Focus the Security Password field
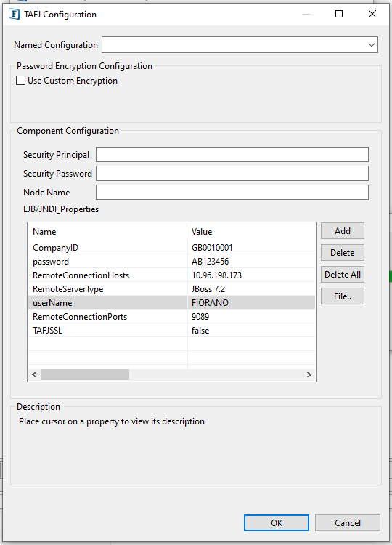This screenshot has width=392, height=545. (232, 173)
